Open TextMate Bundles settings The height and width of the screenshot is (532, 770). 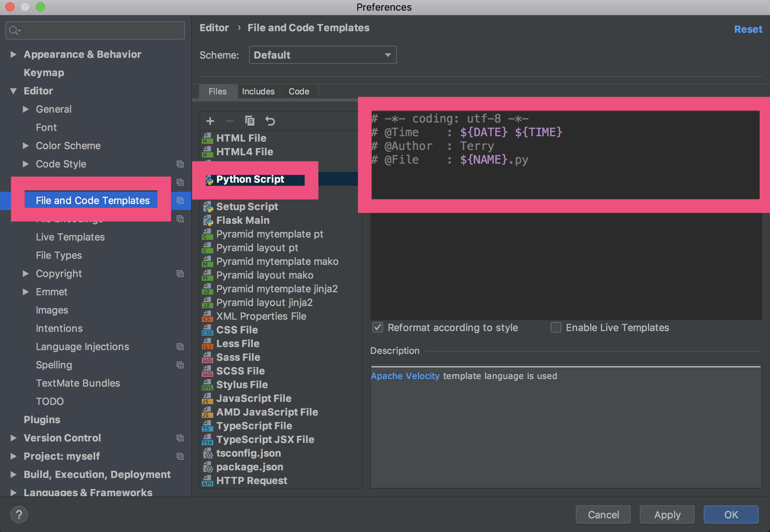tap(78, 383)
